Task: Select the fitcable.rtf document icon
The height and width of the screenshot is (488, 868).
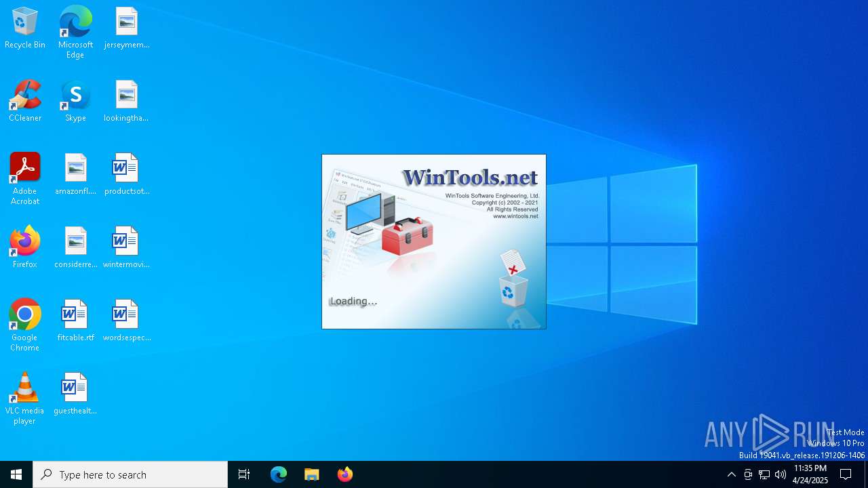Action: tap(76, 321)
